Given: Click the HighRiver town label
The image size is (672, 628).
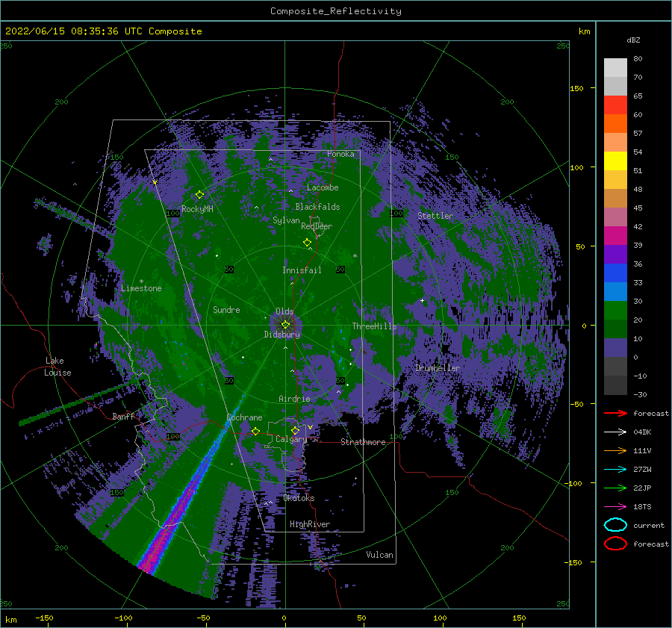Looking at the screenshot, I should [x=309, y=524].
